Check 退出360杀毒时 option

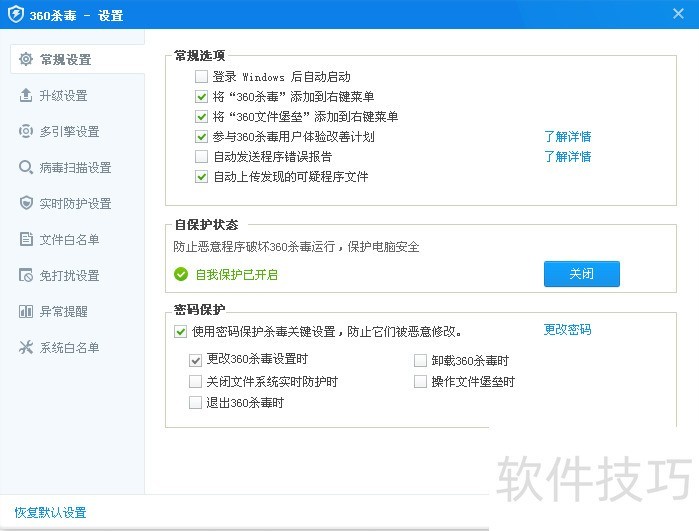coord(195,403)
